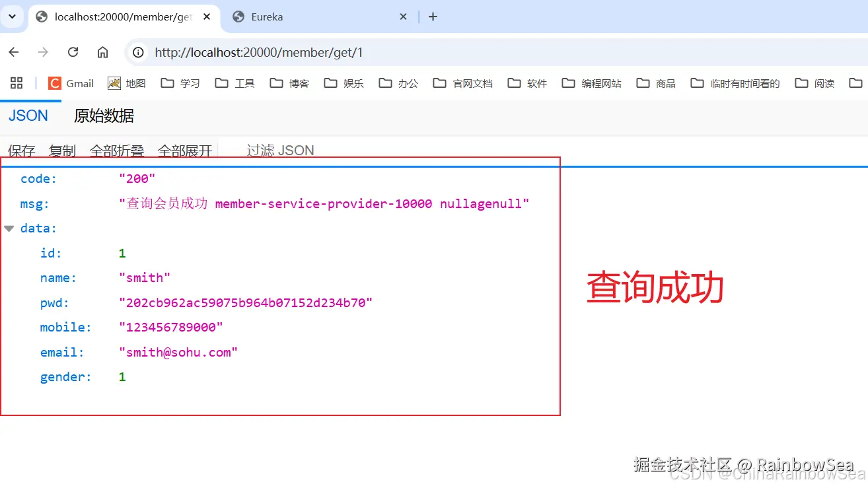Close the localhost:20000 member tab
Screen dimensions: 868x488
coord(207,17)
